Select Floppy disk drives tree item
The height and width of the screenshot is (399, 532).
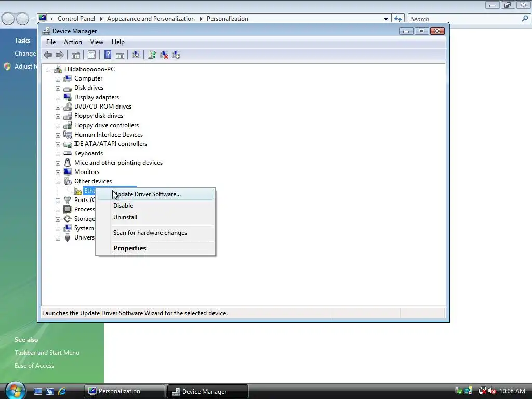(x=99, y=116)
